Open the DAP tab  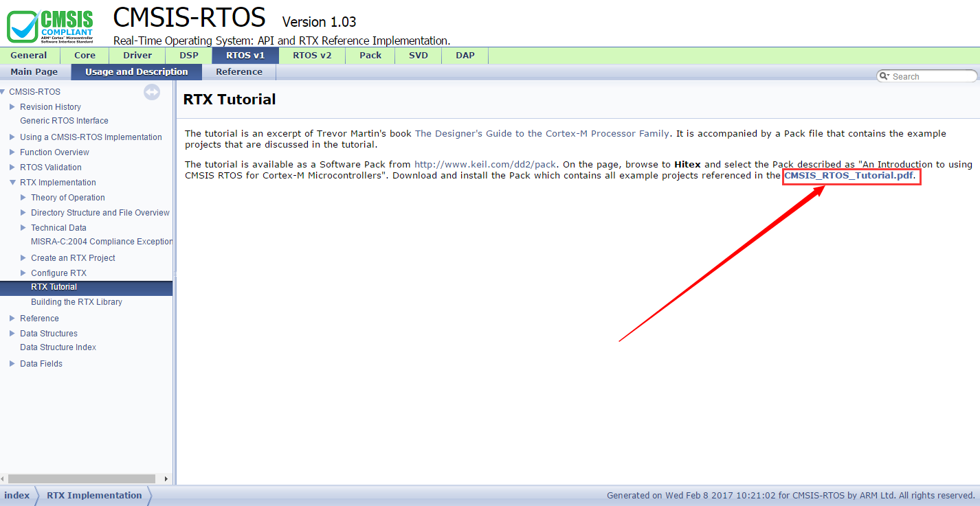coord(465,56)
